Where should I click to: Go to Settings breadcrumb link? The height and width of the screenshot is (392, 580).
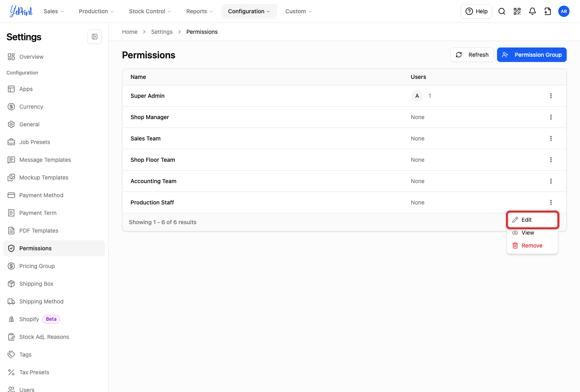[162, 32]
